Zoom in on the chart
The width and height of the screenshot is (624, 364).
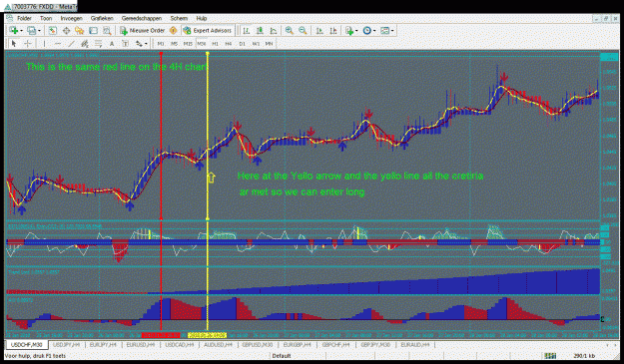click(290, 31)
